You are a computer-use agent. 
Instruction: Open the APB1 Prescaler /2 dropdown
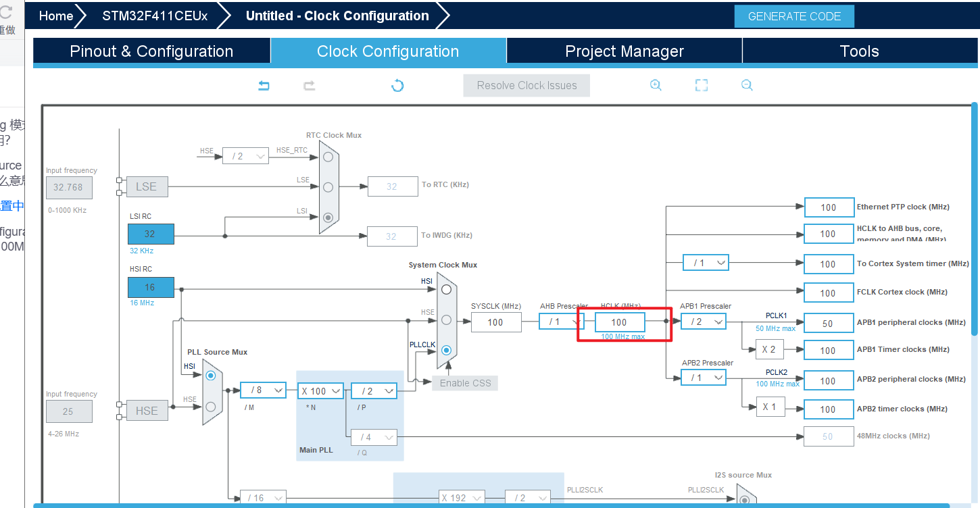point(704,322)
